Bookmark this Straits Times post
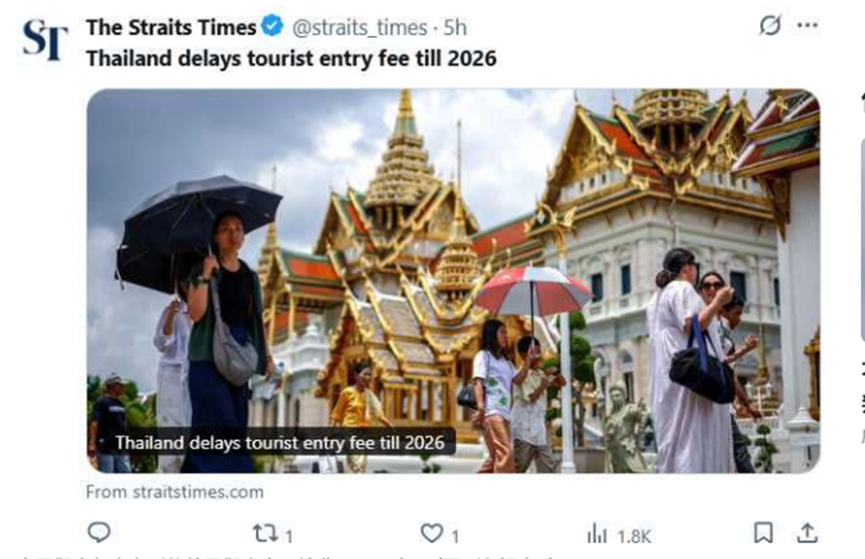 click(763, 533)
